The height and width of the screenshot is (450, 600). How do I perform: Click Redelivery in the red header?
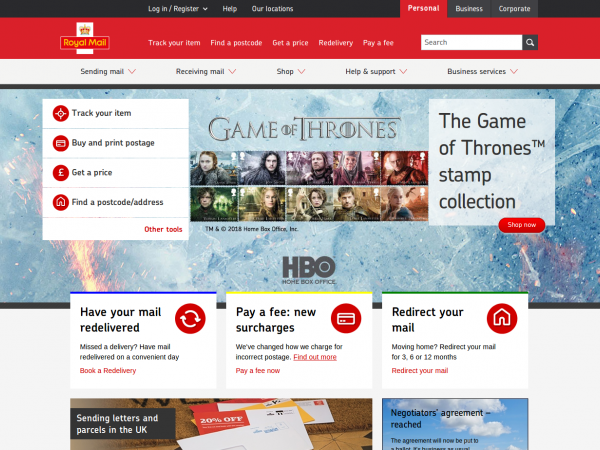336,43
